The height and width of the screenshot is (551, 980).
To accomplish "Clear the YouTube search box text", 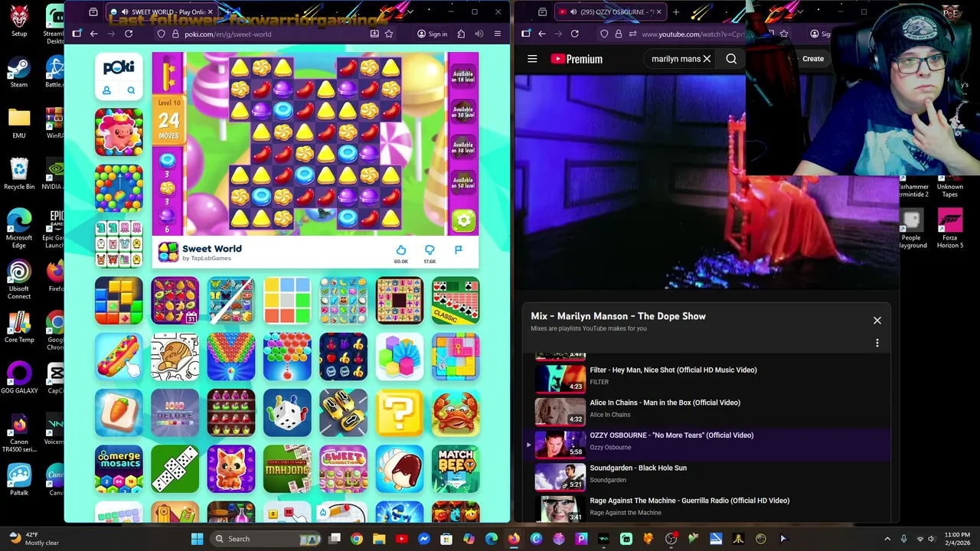I will point(707,59).
